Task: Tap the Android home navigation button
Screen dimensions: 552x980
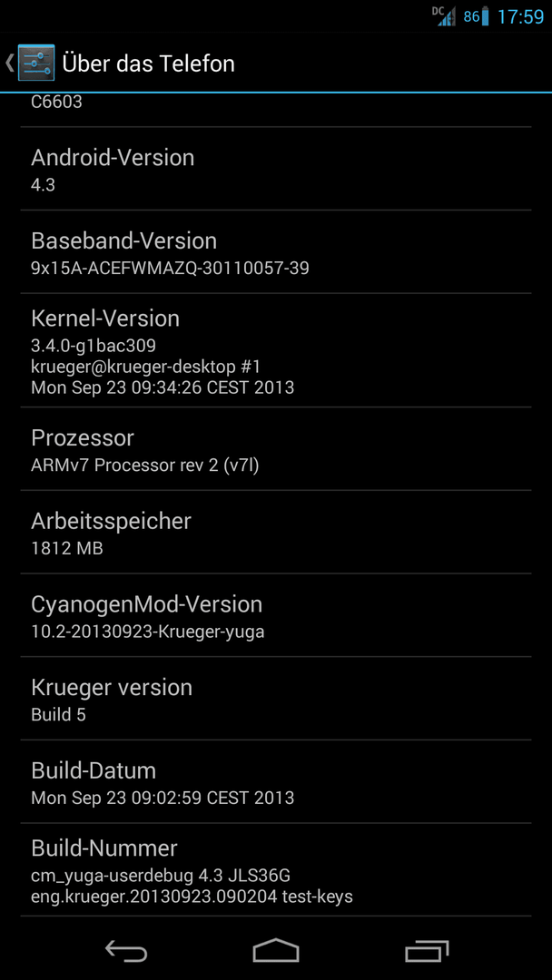Action: coord(276,950)
